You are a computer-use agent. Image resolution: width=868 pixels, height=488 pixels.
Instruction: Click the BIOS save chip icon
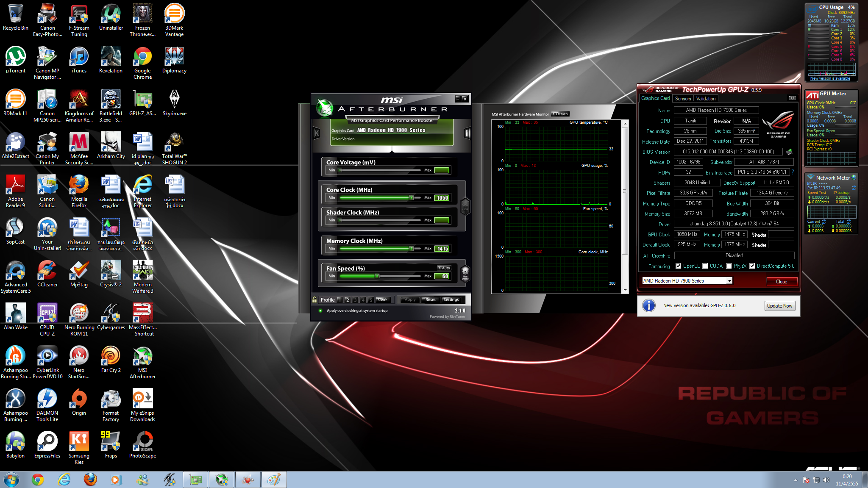pyautogui.click(x=789, y=152)
